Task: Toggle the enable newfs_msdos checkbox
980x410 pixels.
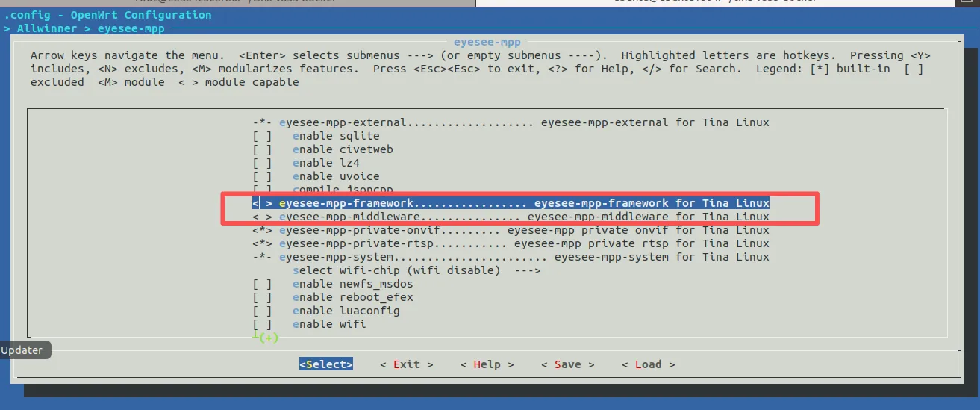Action: point(262,284)
